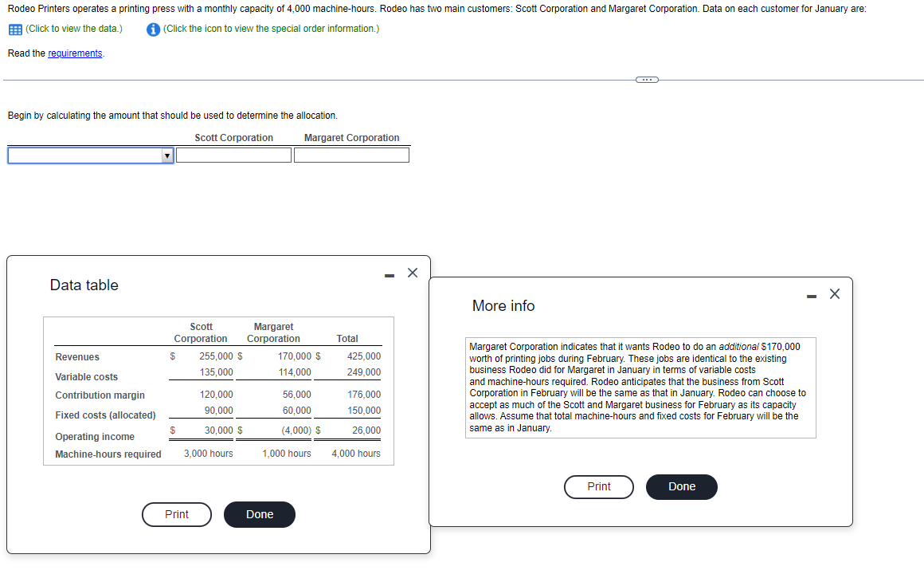Select Margaret variable costs 114,000
This screenshot has height=578, width=924.
pos(295,372)
